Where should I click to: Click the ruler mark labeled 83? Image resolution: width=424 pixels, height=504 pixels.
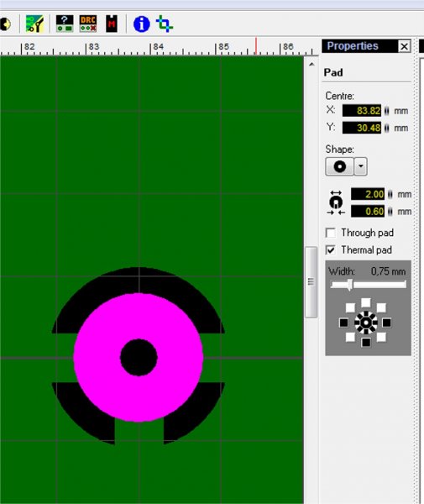(94, 47)
